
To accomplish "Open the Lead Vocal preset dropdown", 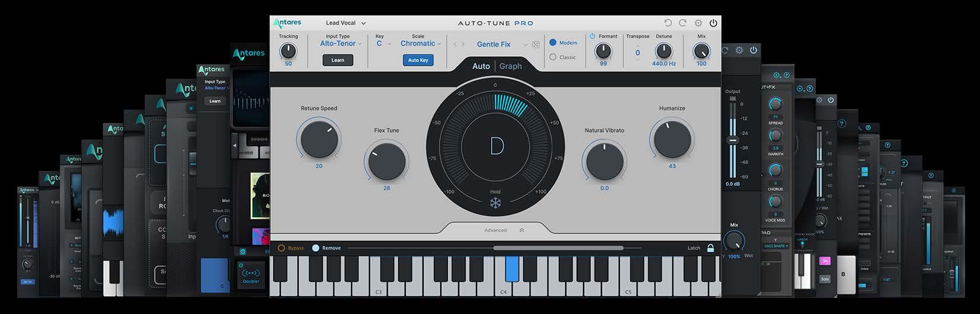I will (x=345, y=23).
